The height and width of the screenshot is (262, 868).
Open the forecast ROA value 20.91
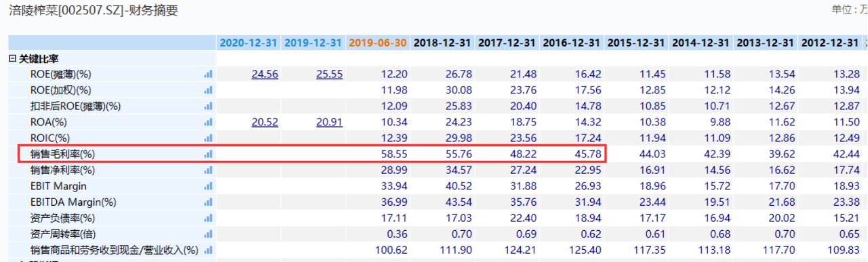(330, 122)
